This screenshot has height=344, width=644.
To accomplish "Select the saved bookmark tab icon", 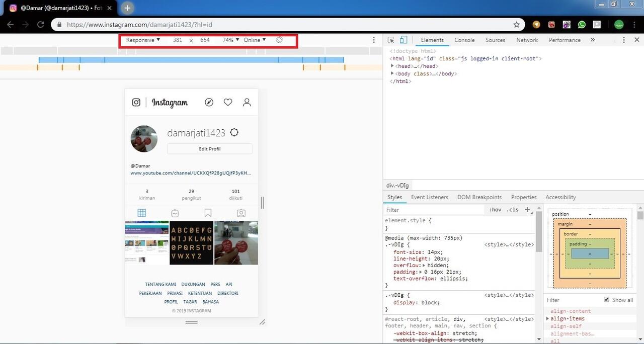I will click(208, 213).
